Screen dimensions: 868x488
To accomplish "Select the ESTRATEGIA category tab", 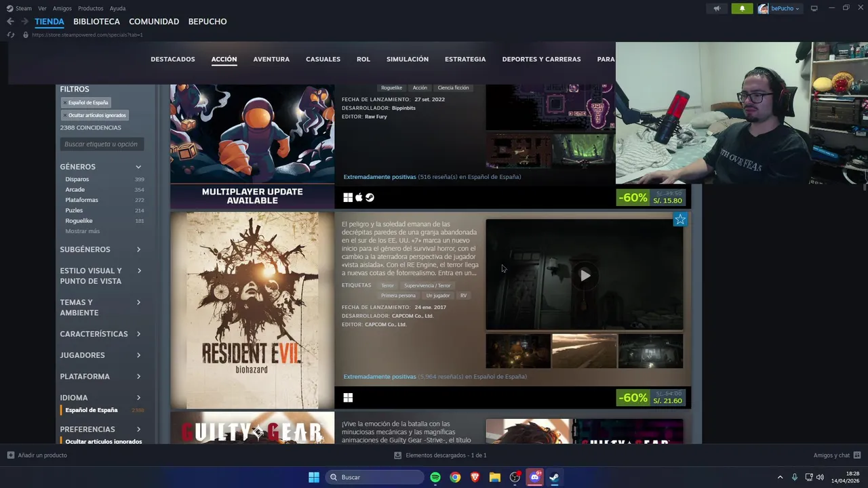I will (x=465, y=59).
